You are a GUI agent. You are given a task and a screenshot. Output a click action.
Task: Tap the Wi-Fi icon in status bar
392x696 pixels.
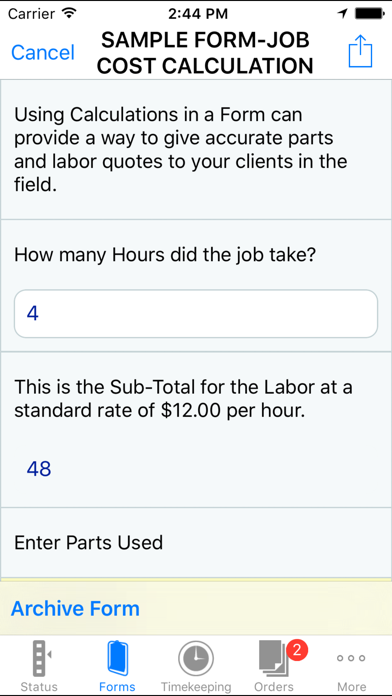pyautogui.click(x=69, y=13)
